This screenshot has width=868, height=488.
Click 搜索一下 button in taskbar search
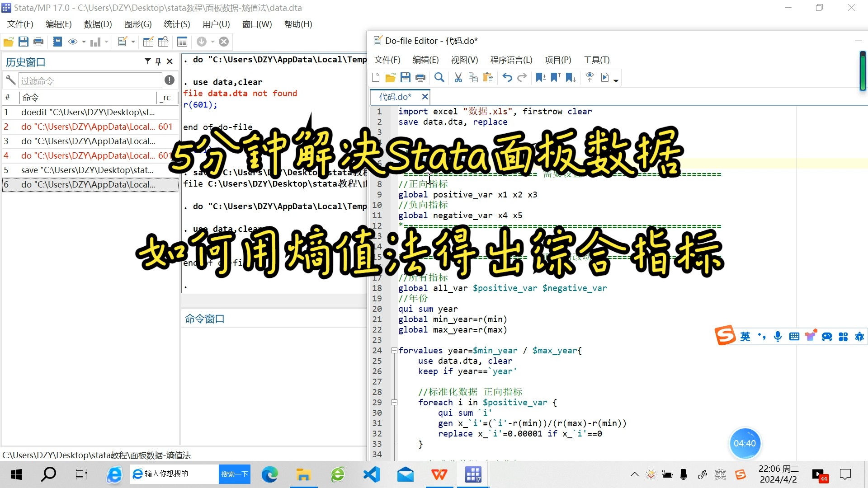click(235, 474)
